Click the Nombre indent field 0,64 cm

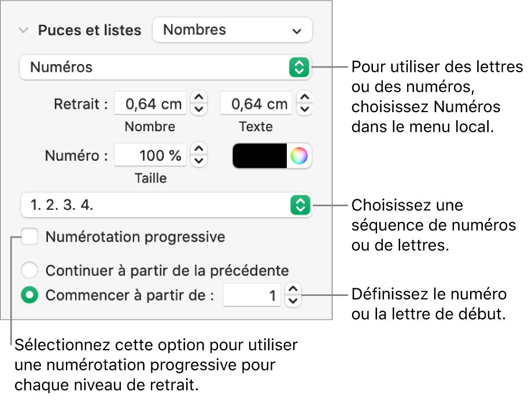(150, 104)
